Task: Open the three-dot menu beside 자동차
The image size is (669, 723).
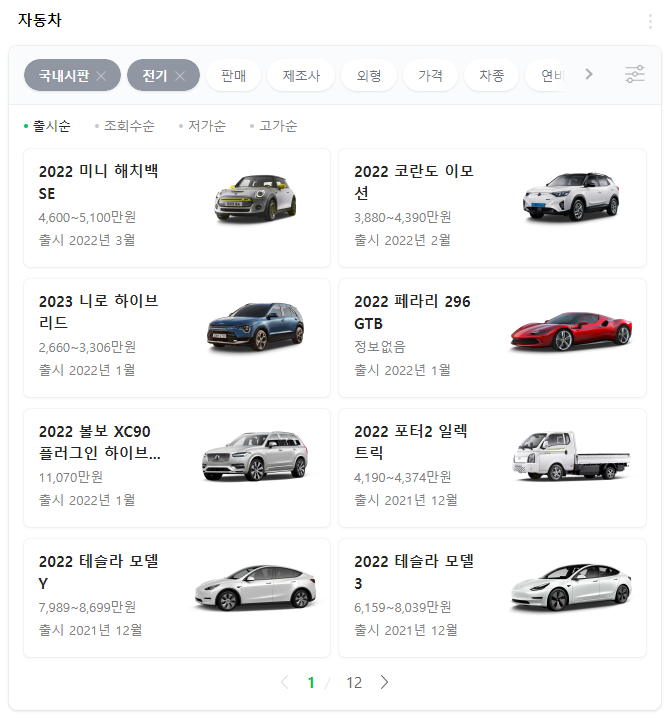Action: click(650, 21)
